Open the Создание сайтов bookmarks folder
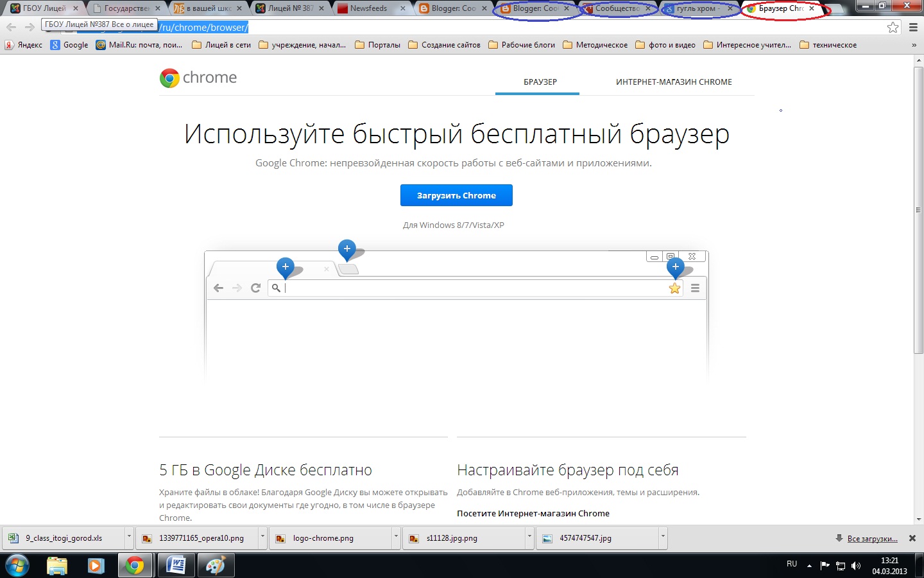The width and height of the screenshot is (924, 578). click(x=444, y=45)
